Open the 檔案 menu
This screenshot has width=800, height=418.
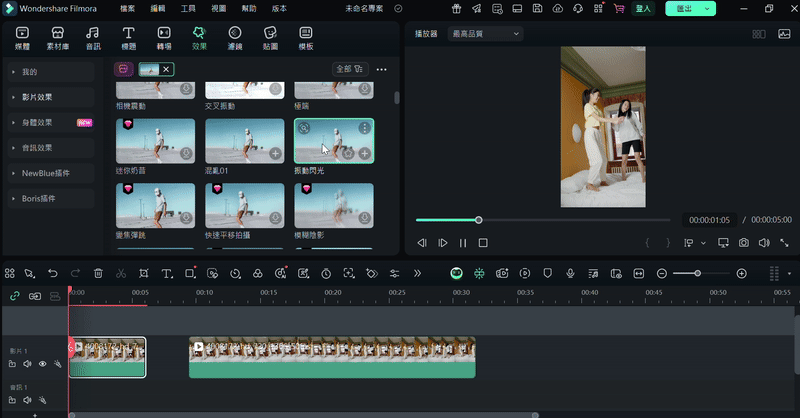click(128, 8)
